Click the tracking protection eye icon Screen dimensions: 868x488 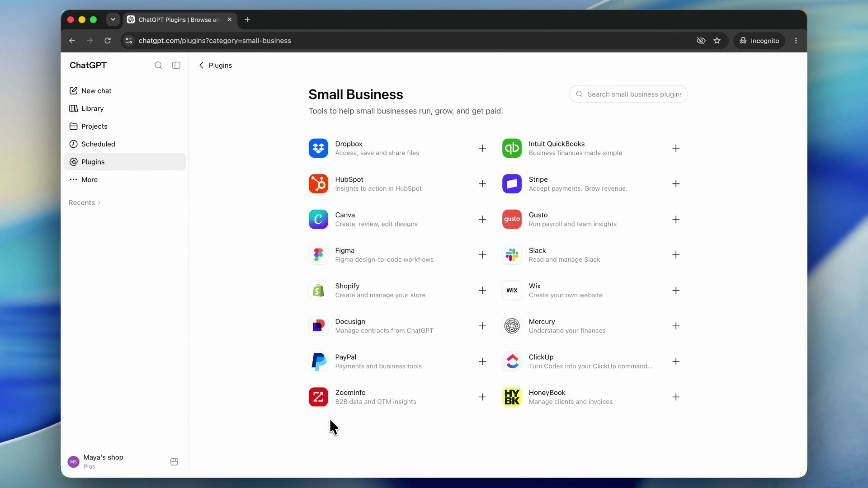[x=701, y=41]
